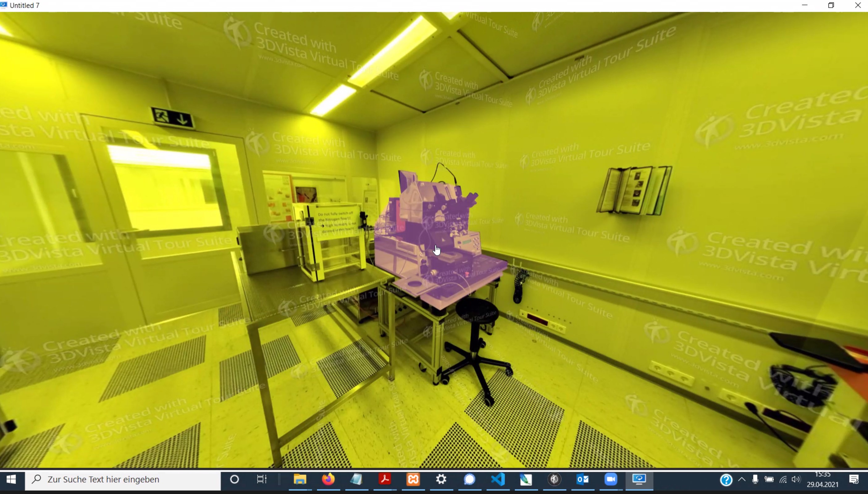The height and width of the screenshot is (494, 868).
Task: Open the volume control tray icon
Action: point(796,479)
